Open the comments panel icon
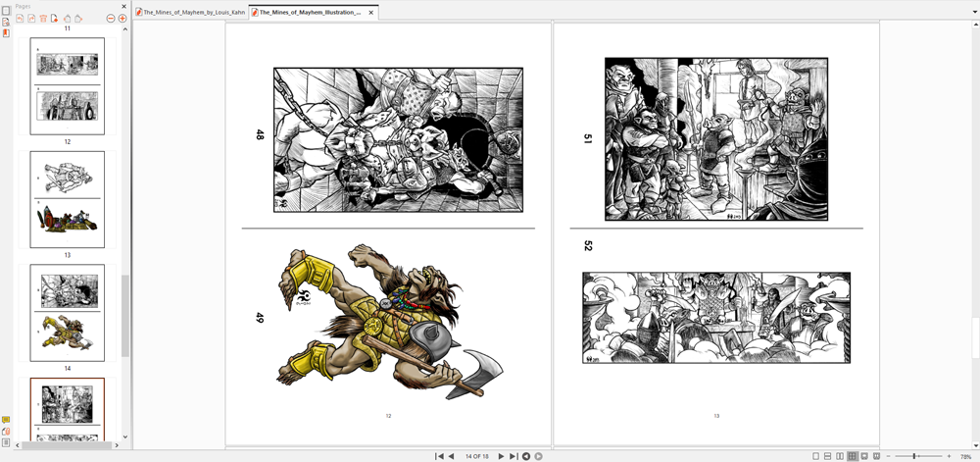Viewport: 980px width, 462px height. point(6,420)
